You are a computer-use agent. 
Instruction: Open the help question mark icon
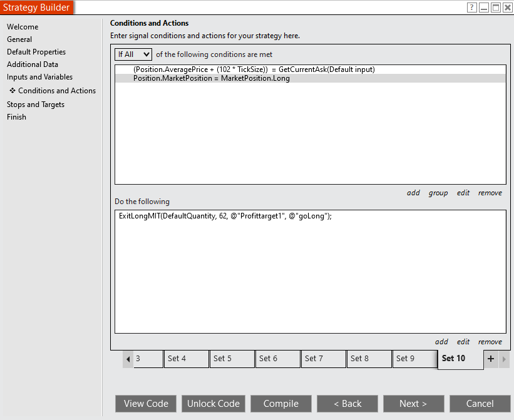(471, 8)
